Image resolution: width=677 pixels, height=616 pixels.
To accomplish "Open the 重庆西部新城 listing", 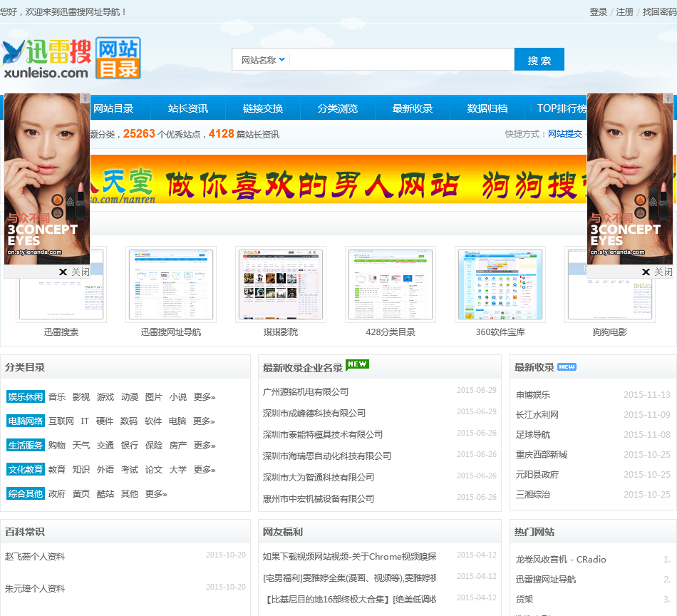I will coord(542,454).
